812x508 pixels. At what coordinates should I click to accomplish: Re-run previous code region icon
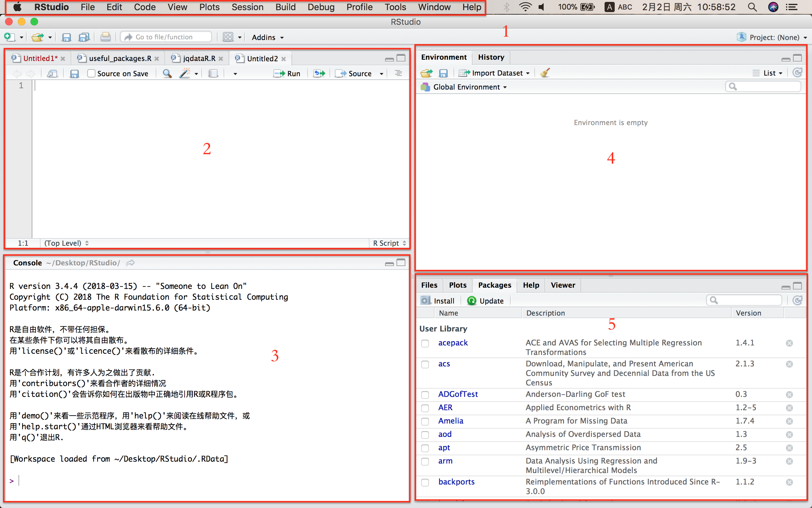click(319, 74)
